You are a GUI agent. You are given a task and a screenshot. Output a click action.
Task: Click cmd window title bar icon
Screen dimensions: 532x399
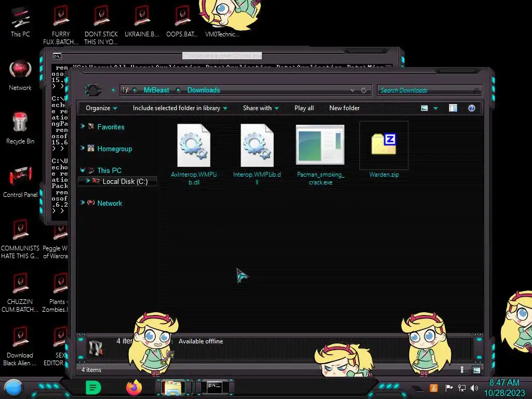[x=57, y=56]
